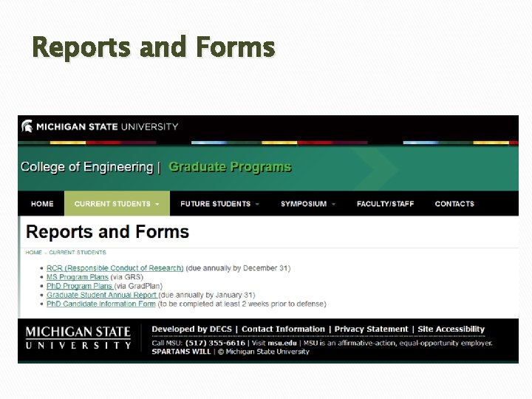
Task: Click the 'affirmative-action, equal-opportunity employer' text
Action: pos(415,343)
